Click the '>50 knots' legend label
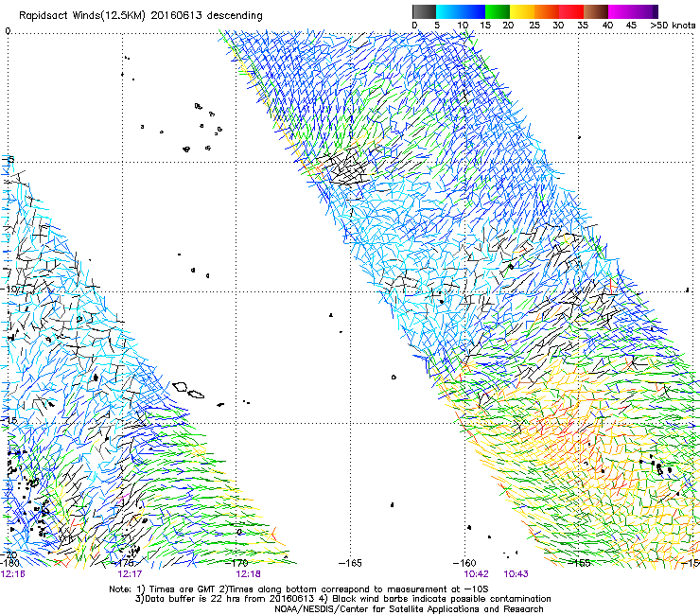Viewport: 700px width, 615px height. click(673, 26)
